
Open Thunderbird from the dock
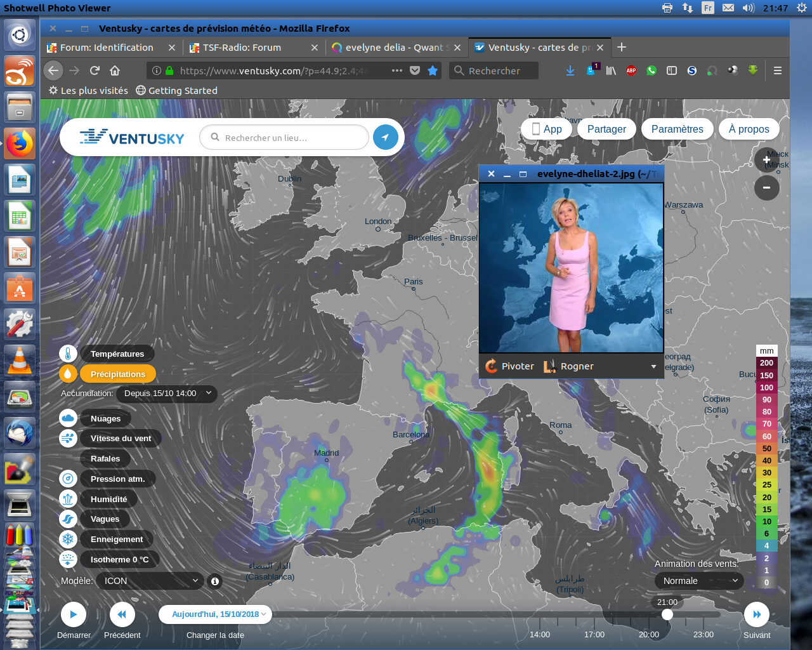[x=20, y=433]
